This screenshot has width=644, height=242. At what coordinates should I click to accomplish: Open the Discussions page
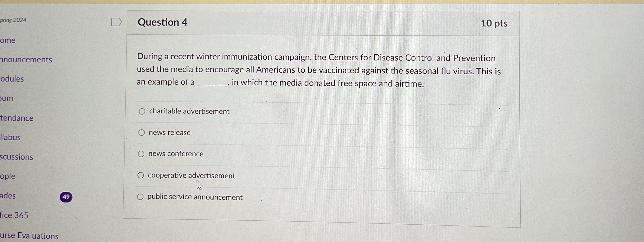[16, 157]
